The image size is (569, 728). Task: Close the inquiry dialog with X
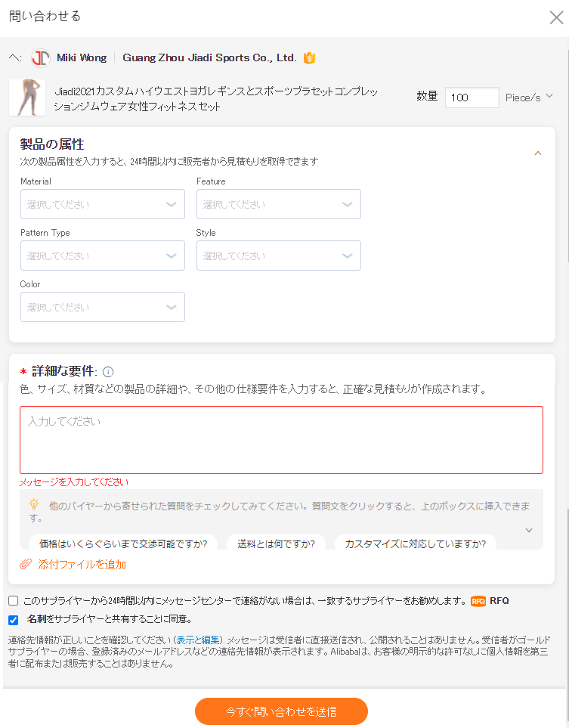tap(556, 17)
